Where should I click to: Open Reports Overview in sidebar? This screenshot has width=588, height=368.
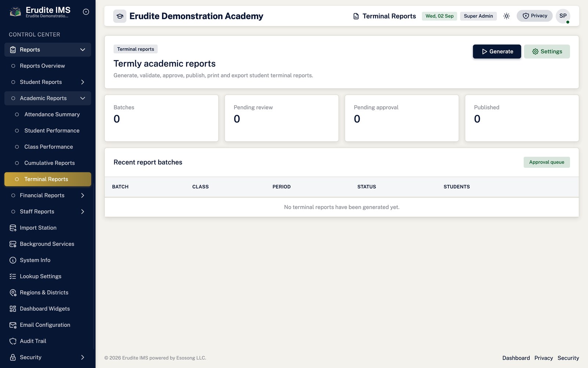(48, 66)
